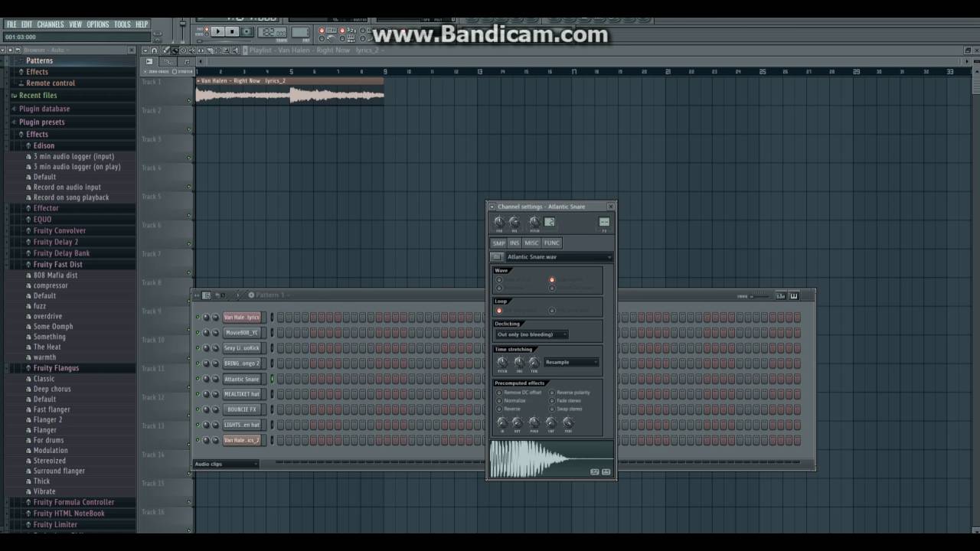This screenshot has height=551, width=980.
Task: Click the sample browse folder icon in Channel settings
Action: click(x=497, y=257)
